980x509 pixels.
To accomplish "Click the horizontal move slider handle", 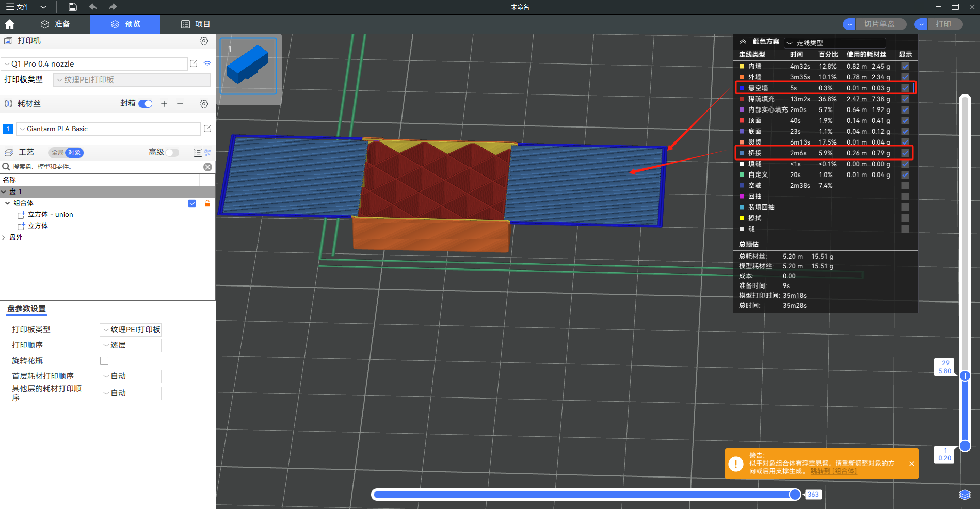I will 795,495.
